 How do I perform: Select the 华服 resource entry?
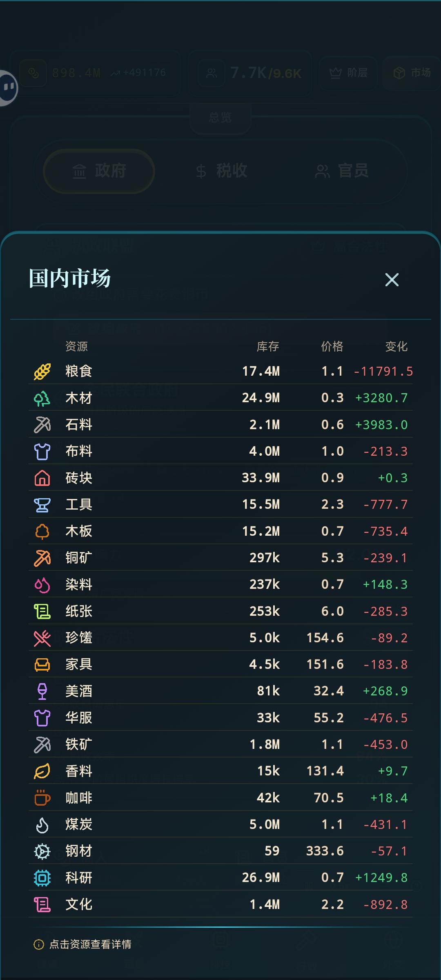(x=220, y=718)
